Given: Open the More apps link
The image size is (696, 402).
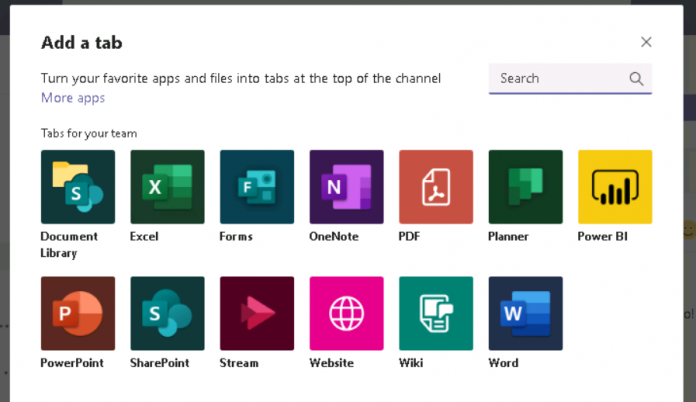Looking at the screenshot, I should coord(73,98).
